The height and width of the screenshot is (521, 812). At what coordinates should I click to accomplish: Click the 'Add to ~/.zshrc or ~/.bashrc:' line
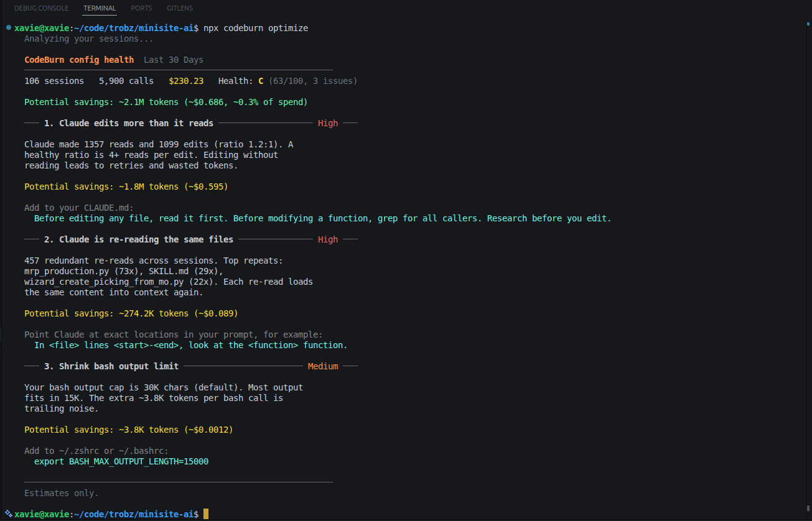[96, 451]
